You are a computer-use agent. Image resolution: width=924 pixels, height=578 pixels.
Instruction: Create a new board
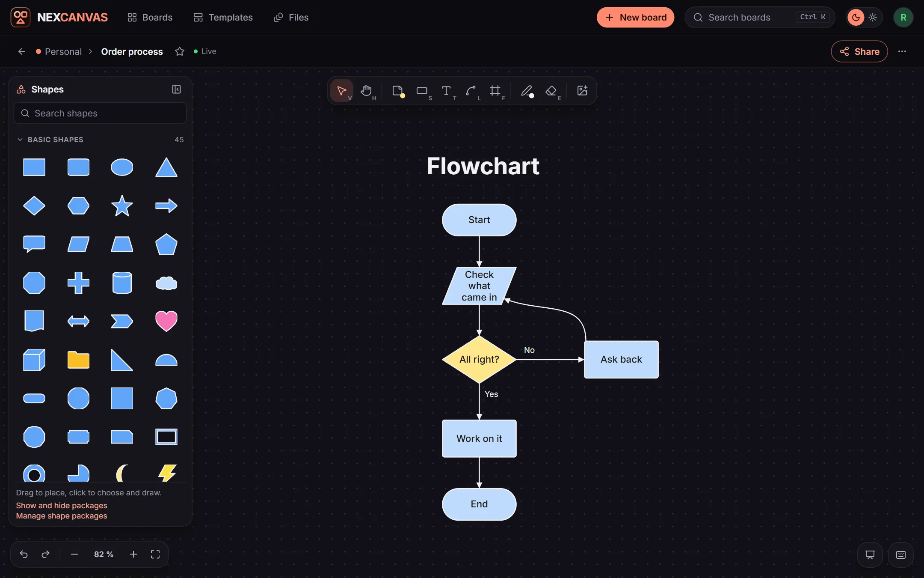635,18
